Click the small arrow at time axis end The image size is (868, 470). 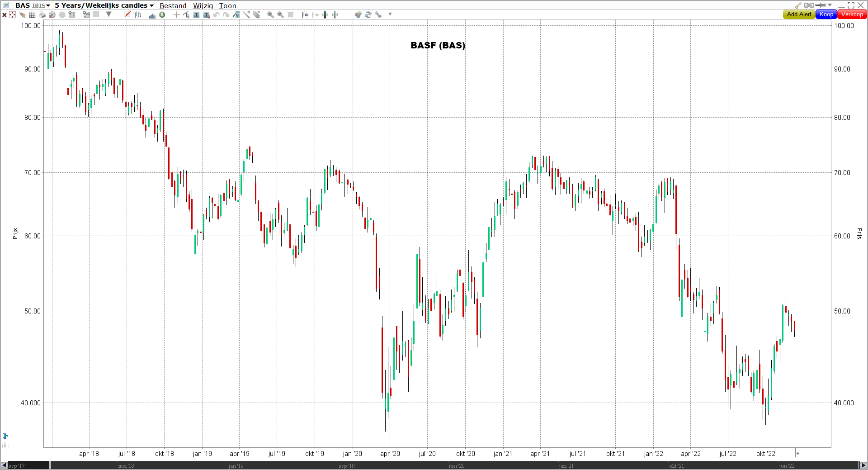pos(798,453)
